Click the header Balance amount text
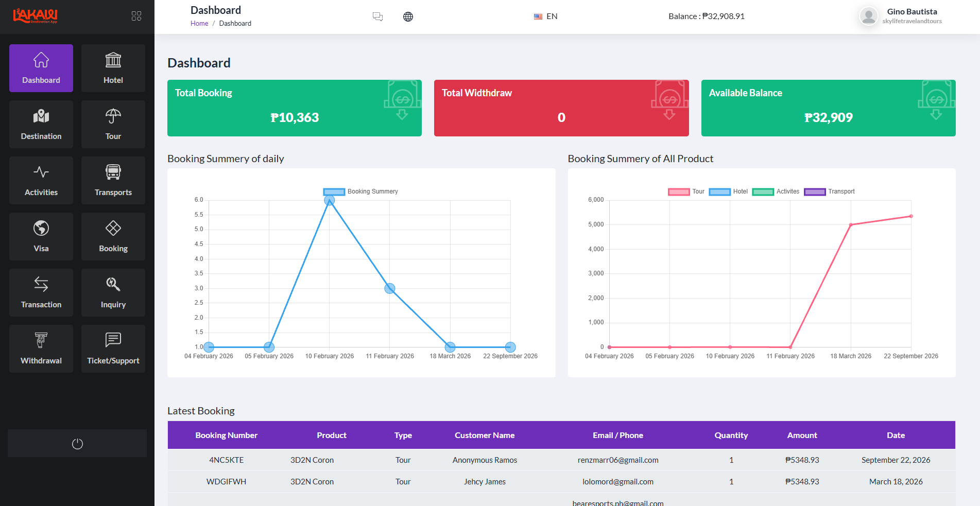The image size is (980, 506). point(707,16)
